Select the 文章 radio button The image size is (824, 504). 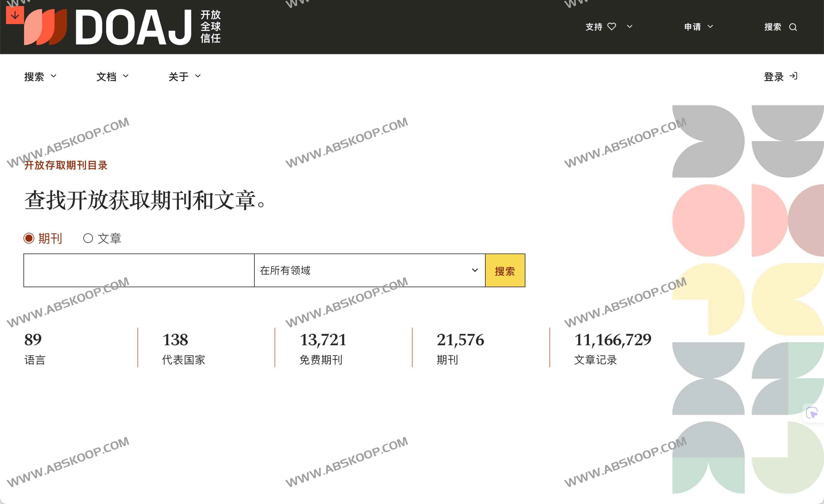tap(89, 238)
